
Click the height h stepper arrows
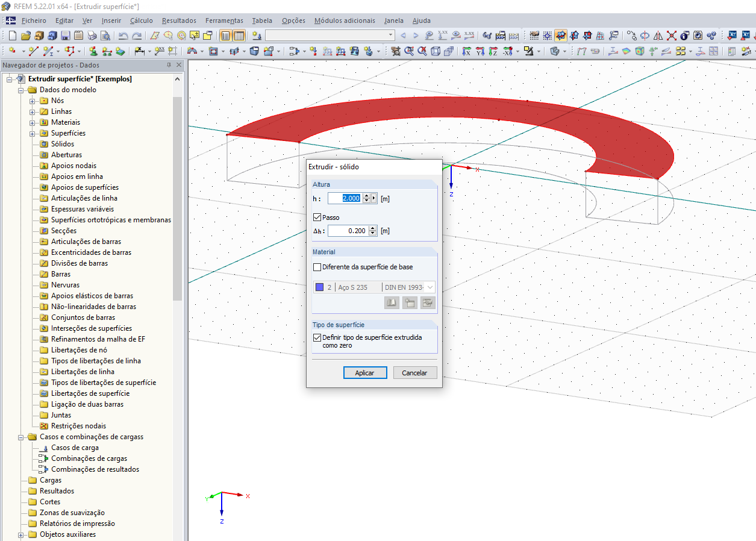pyautogui.click(x=366, y=198)
